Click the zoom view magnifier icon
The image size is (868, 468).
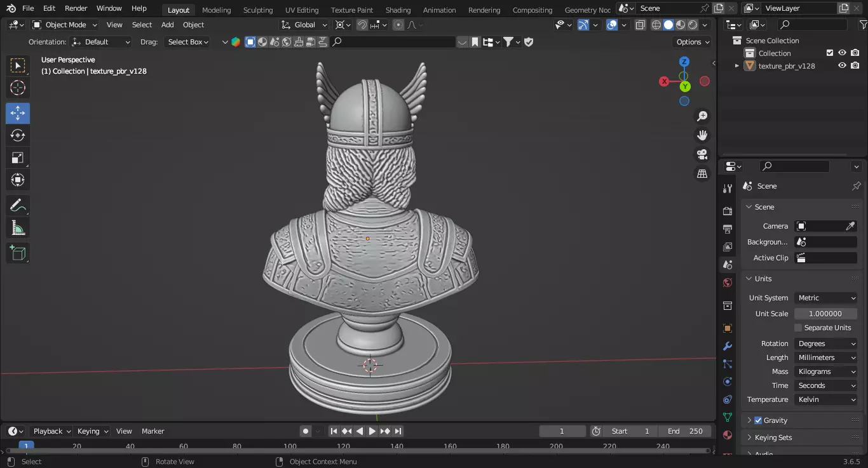point(702,116)
